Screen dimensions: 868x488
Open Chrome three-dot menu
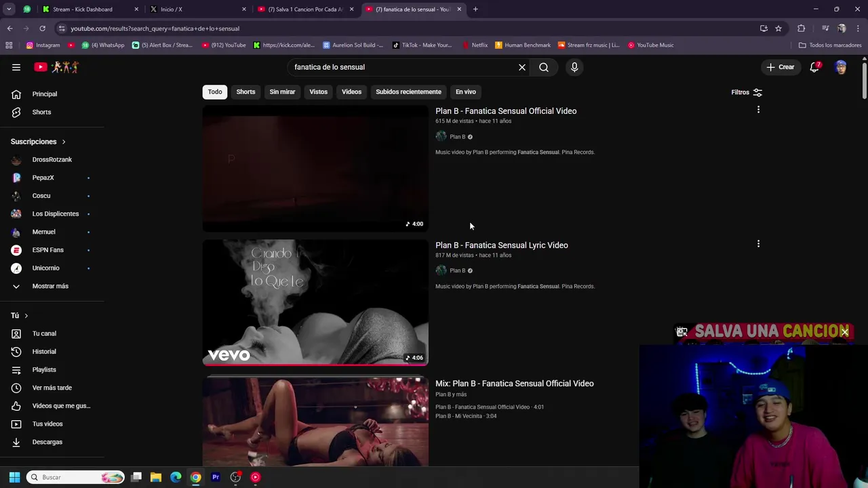858,28
